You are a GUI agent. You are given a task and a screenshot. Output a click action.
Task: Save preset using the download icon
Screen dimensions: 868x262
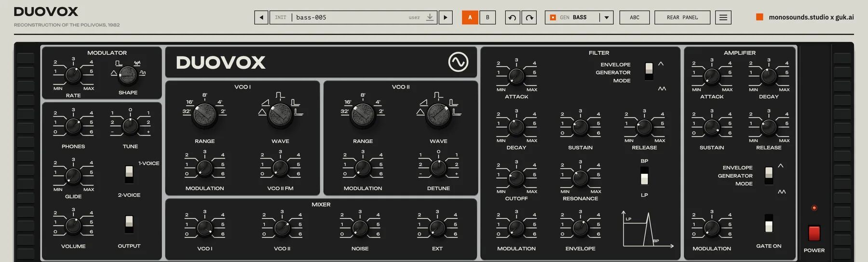pos(430,17)
